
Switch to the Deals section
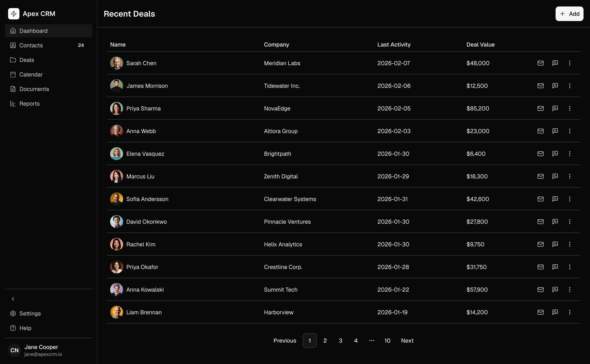point(27,60)
